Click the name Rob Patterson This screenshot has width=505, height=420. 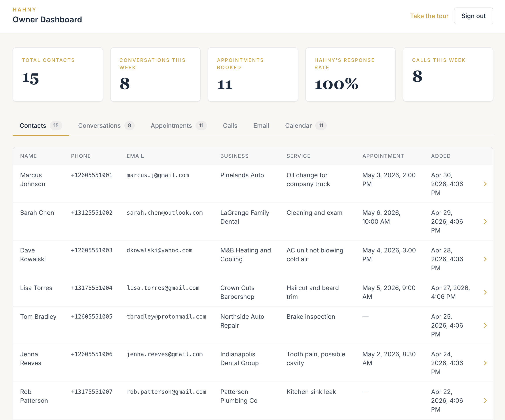[x=34, y=396]
